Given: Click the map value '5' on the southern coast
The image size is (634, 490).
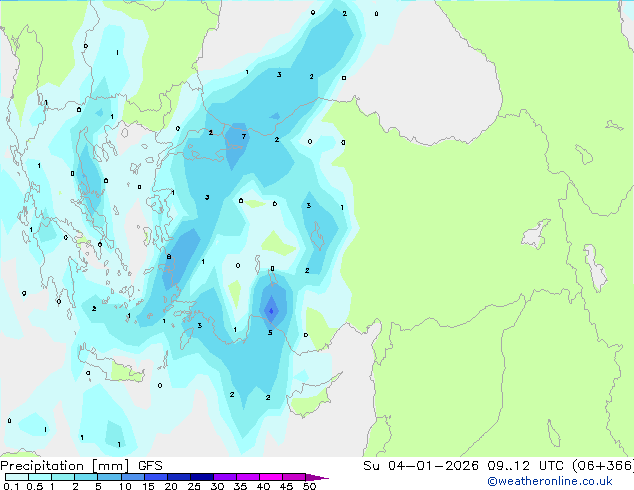Looking at the screenshot, I should coord(270,333).
